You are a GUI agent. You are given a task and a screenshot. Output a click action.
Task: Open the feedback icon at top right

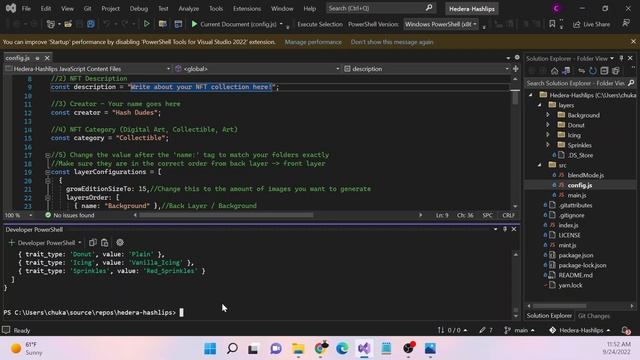click(x=626, y=24)
